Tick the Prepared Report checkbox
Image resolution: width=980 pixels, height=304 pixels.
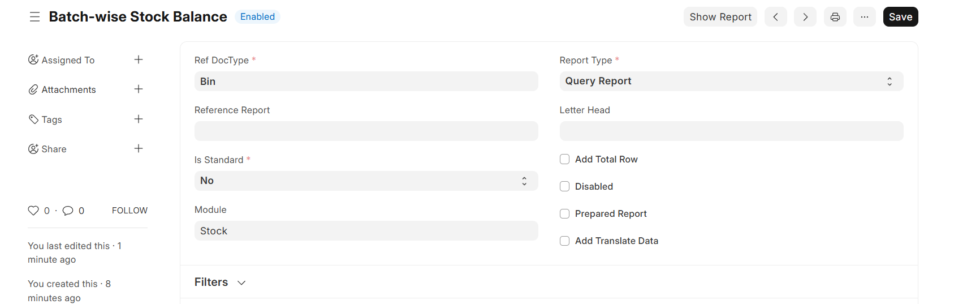pyautogui.click(x=564, y=213)
